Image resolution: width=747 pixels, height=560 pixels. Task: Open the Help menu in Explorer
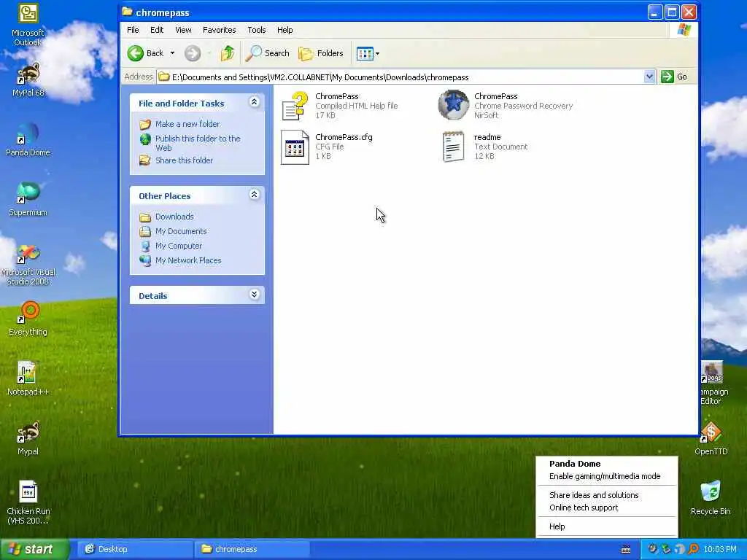click(x=285, y=30)
